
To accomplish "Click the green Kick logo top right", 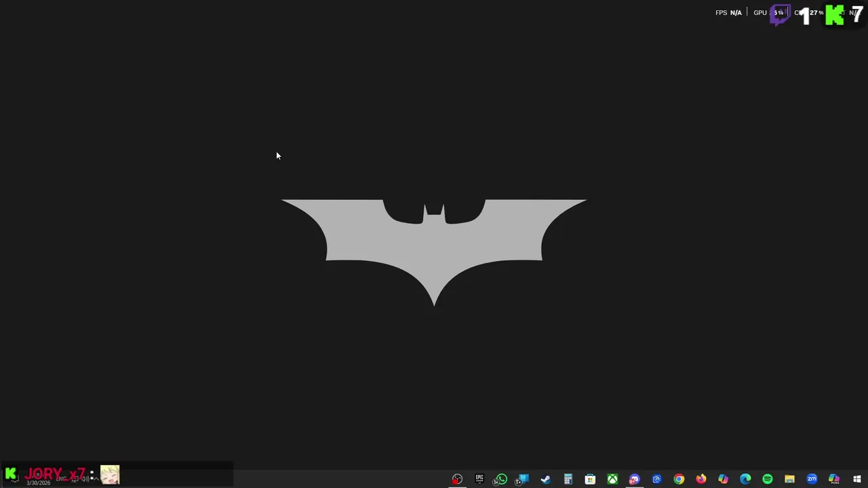I will (834, 15).
